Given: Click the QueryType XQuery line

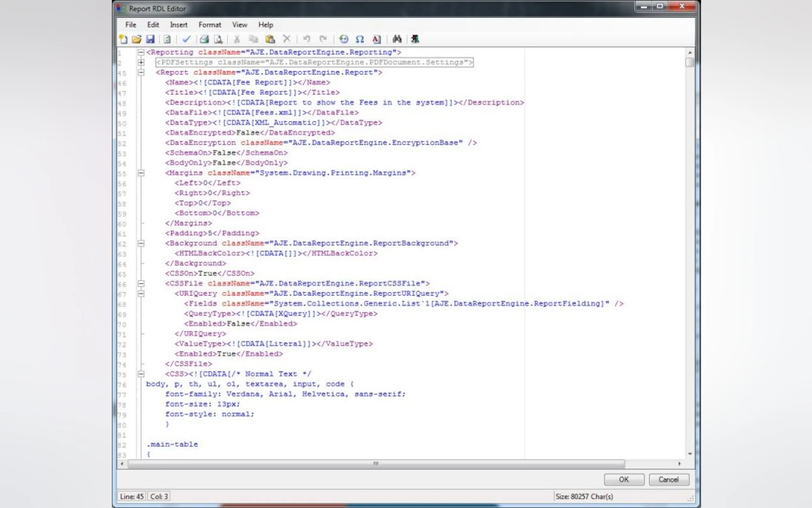Looking at the screenshot, I should coord(281,314).
